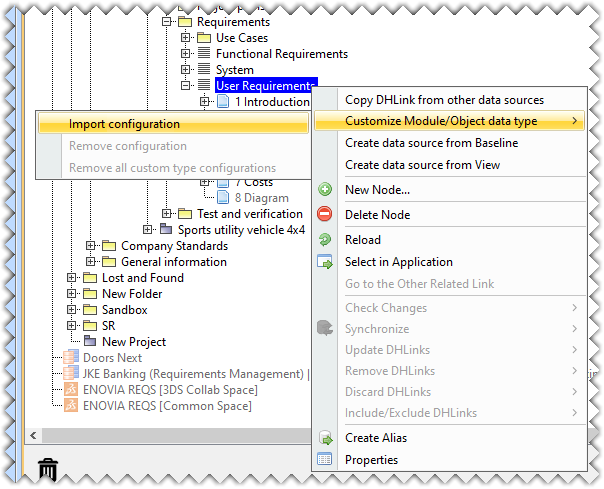This screenshot has width=604, height=489.
Task: Choose Delete Node from context menu
Action: click(x=450, y=214)
